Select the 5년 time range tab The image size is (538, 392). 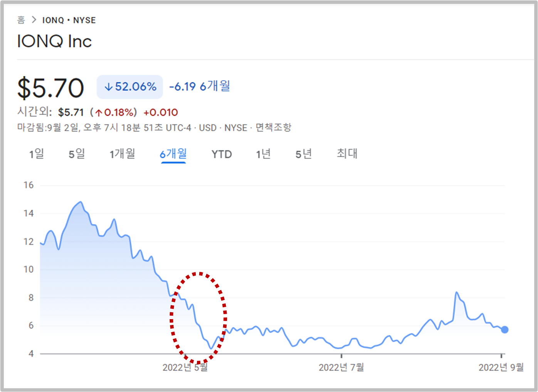click(304, 154)
